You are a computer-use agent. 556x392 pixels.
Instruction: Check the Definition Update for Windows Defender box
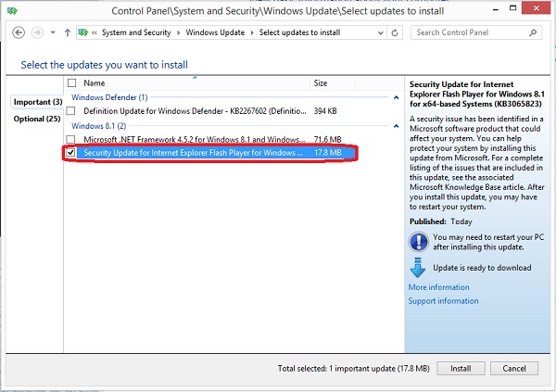click(x=71, y=111)
